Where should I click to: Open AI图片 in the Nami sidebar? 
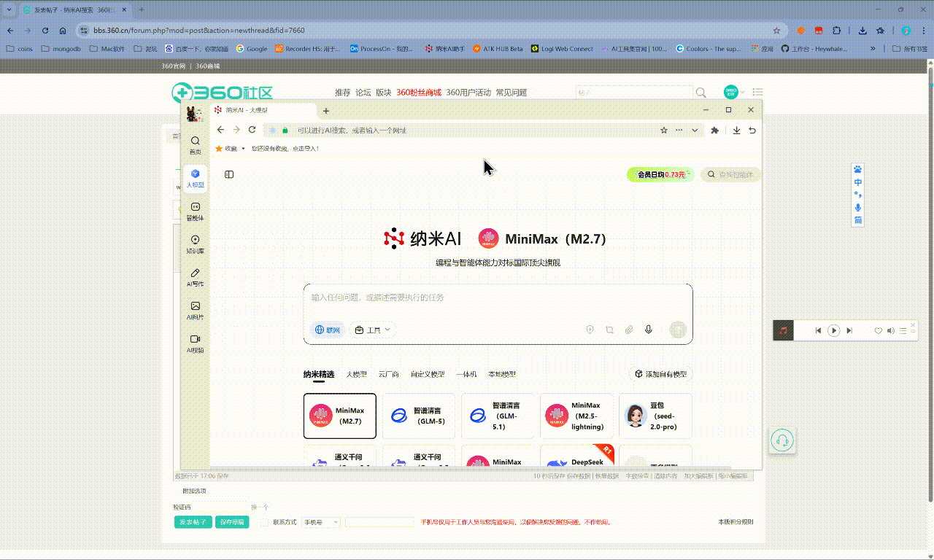(195, 310)
